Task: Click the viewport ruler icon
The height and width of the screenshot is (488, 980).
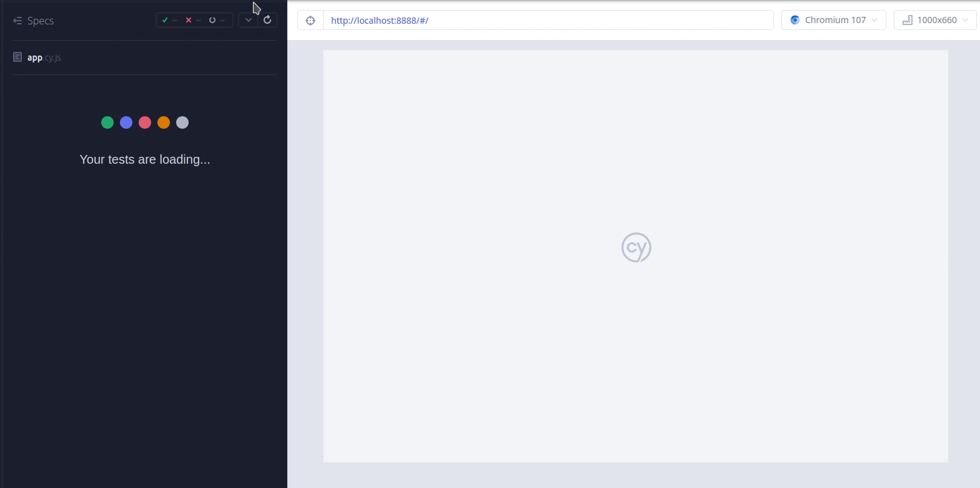Action: (908, 20)
